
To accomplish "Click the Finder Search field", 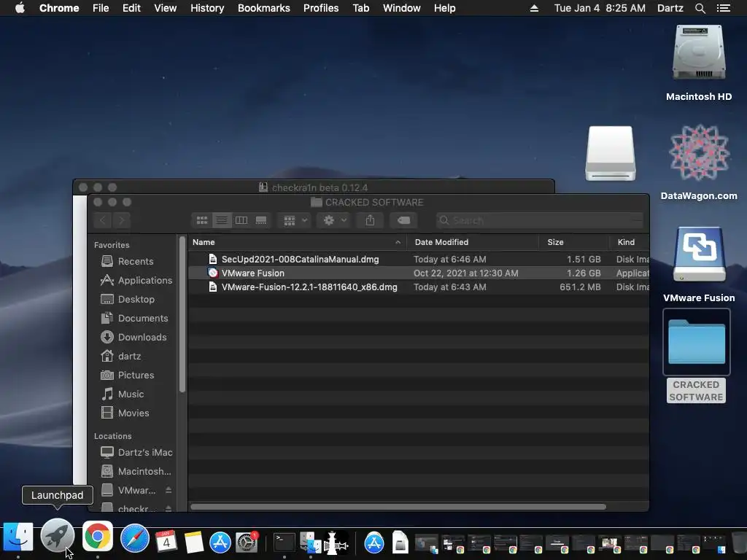I will (x=539, y=220).
